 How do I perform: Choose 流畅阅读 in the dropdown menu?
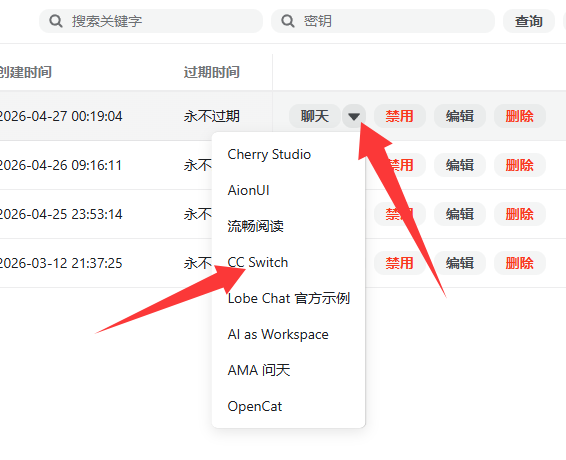tap(288, 226)
